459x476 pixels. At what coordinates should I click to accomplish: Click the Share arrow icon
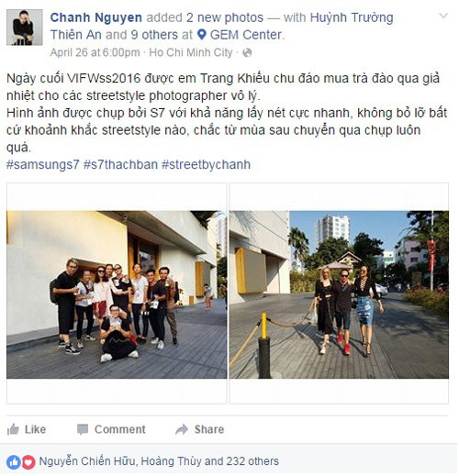pos(182,429)
